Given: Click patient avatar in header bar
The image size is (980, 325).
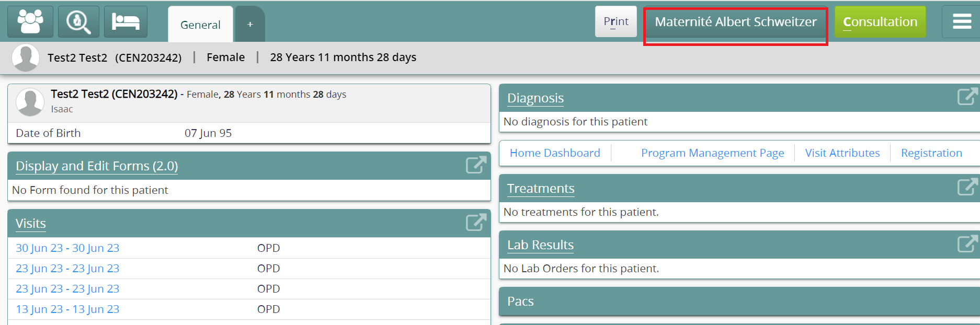Looking at the screenshot, I should (x=26, y=57).
